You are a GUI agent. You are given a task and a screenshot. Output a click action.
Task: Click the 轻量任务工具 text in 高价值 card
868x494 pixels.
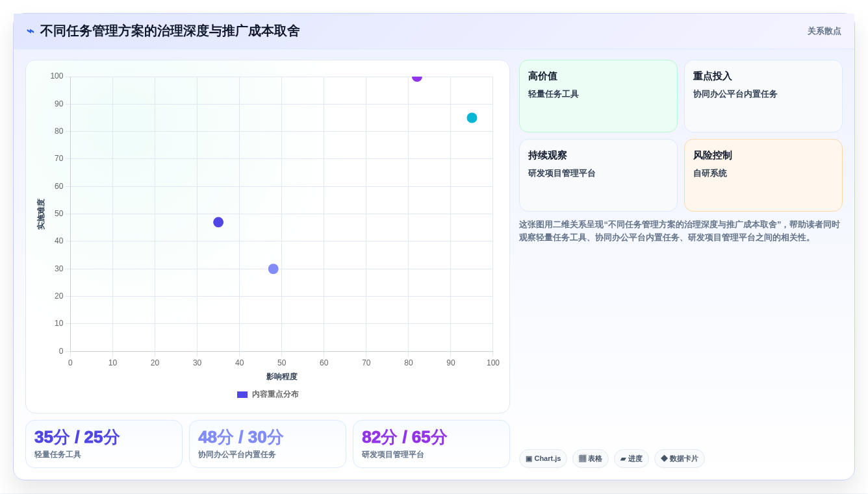pyautogui.click(x=554, y=94)
